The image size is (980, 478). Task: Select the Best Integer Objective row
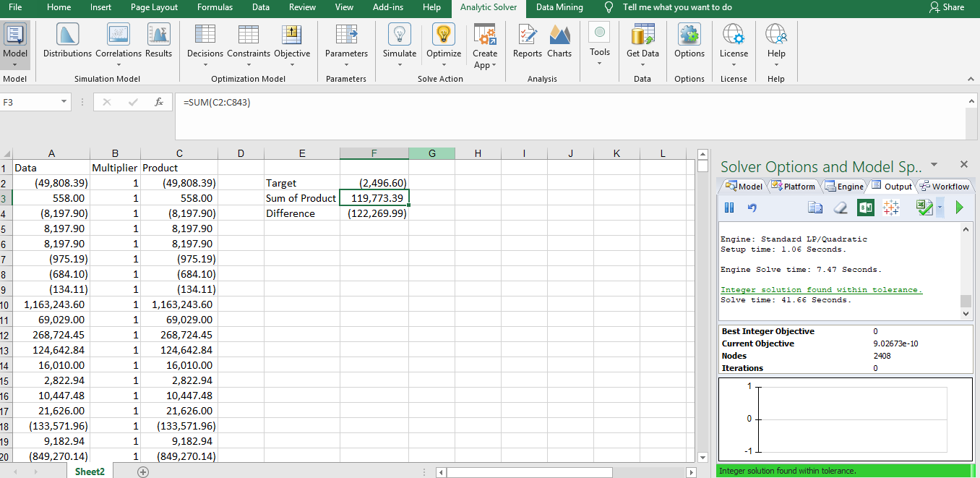[x=845, y=330]
